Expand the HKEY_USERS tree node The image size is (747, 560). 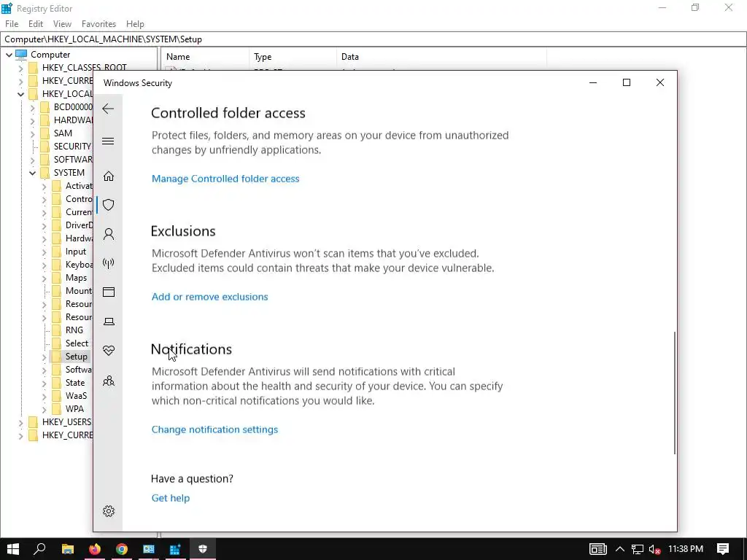pos(20,422)
